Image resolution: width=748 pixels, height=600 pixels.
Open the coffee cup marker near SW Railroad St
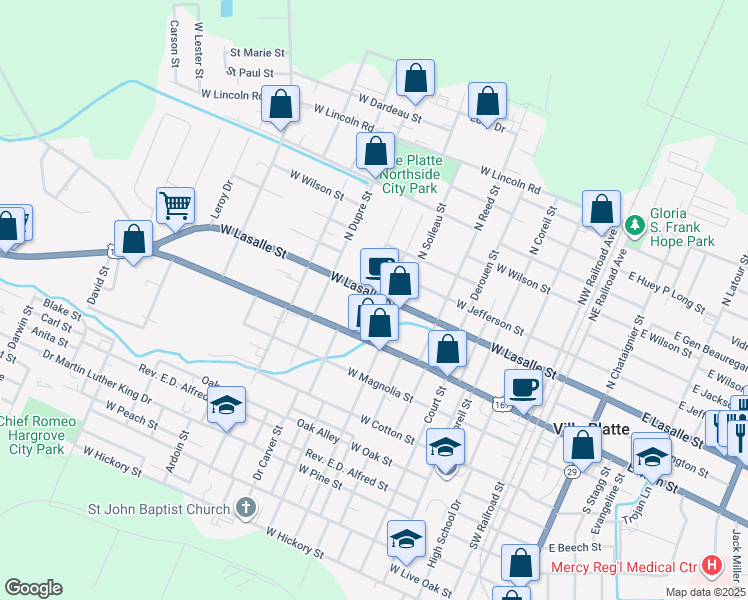(523, 386)
